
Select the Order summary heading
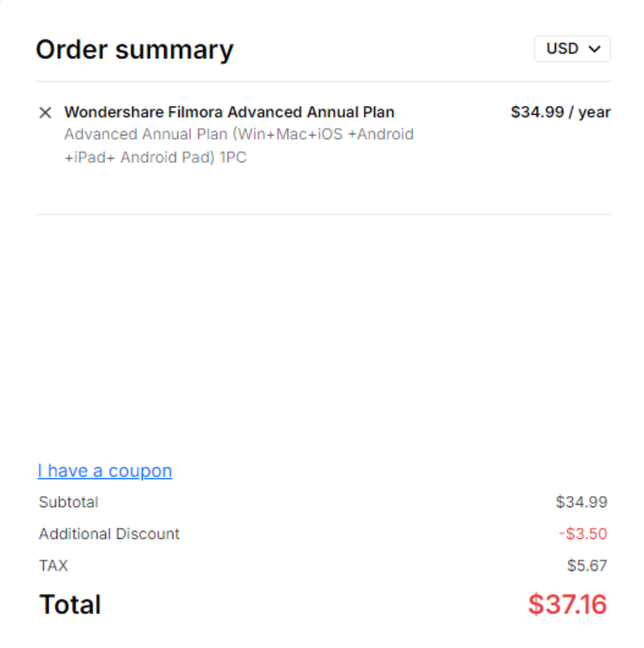(135, 49)
